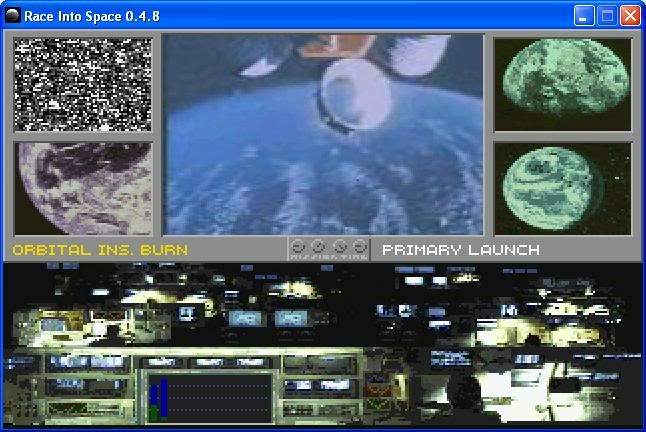Maximize the Race Into Space window
Viewport: 646px width, 432px height.
(607, 16)
